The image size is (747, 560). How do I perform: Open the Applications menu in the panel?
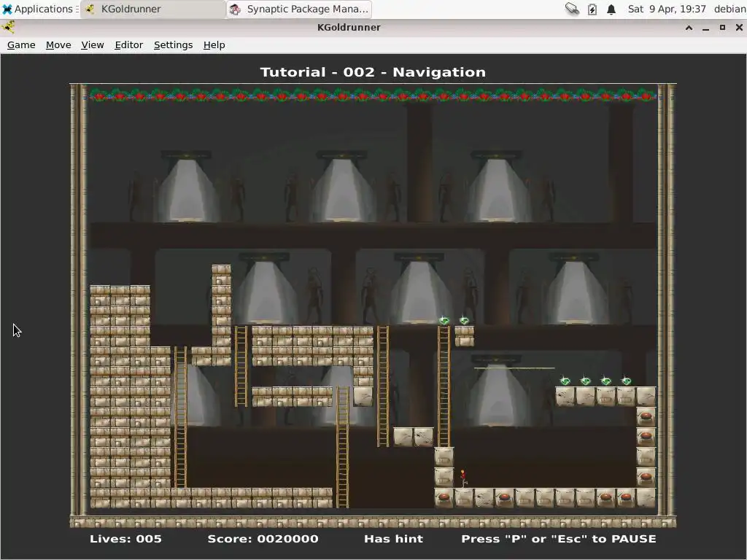click(x=39, y=9)
